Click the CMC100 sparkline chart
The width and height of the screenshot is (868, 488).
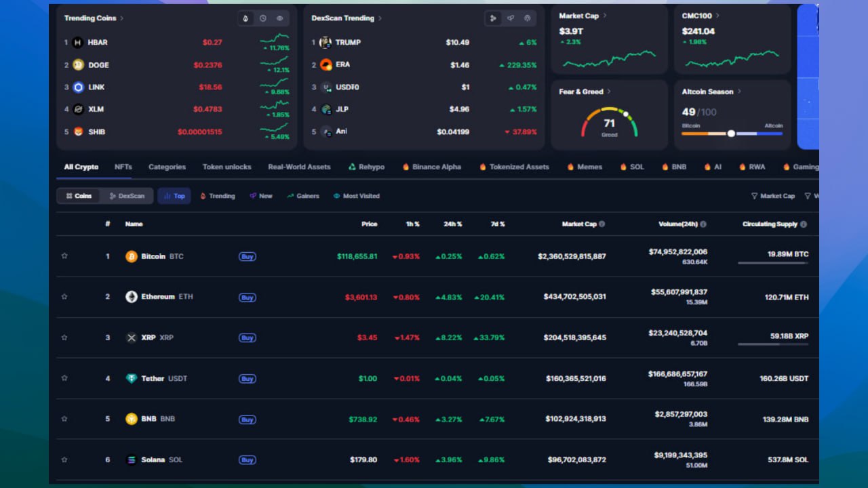[x=732, y=59]
